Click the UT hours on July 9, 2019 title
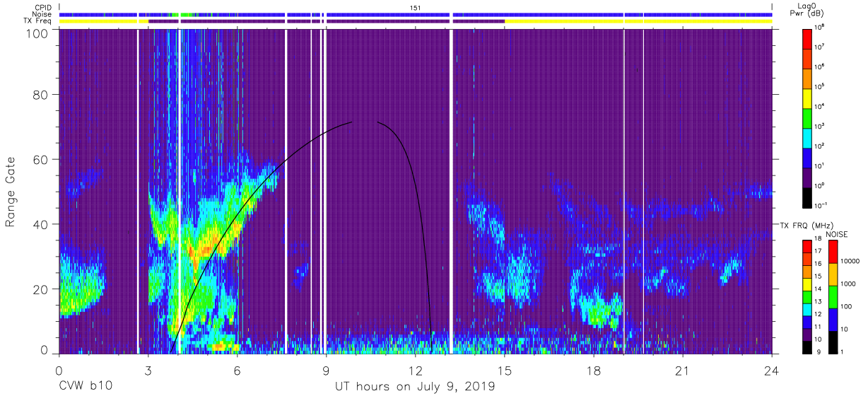Screen dimensions: 868x401 [415, 388]
